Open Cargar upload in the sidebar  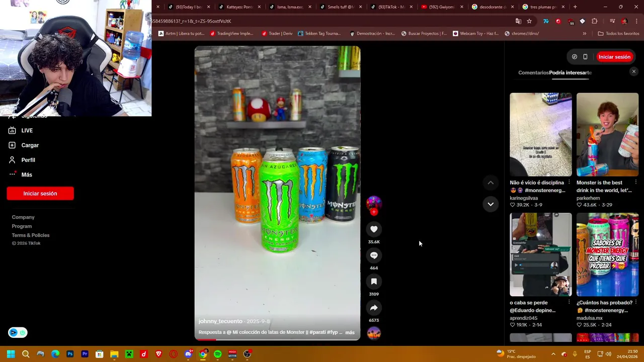tap(30, 145)
